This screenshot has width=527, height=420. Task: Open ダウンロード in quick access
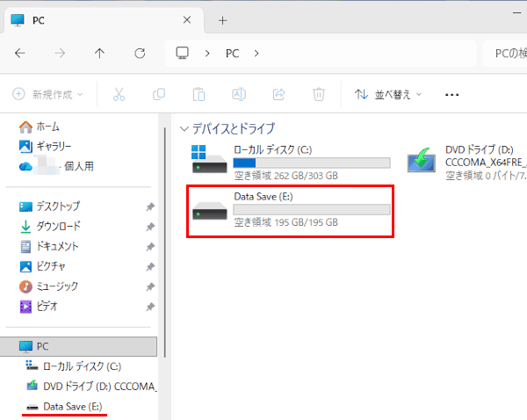point(50,227)
